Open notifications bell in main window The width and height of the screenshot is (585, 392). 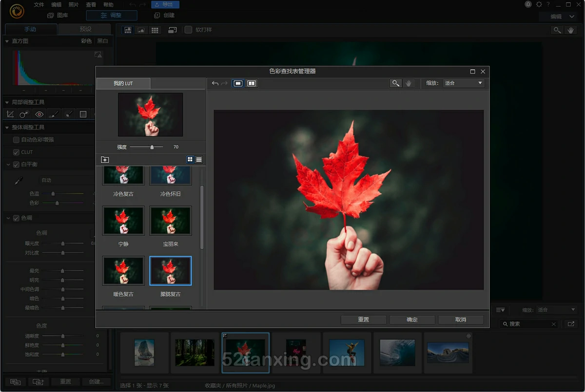[x=528, y=4]
